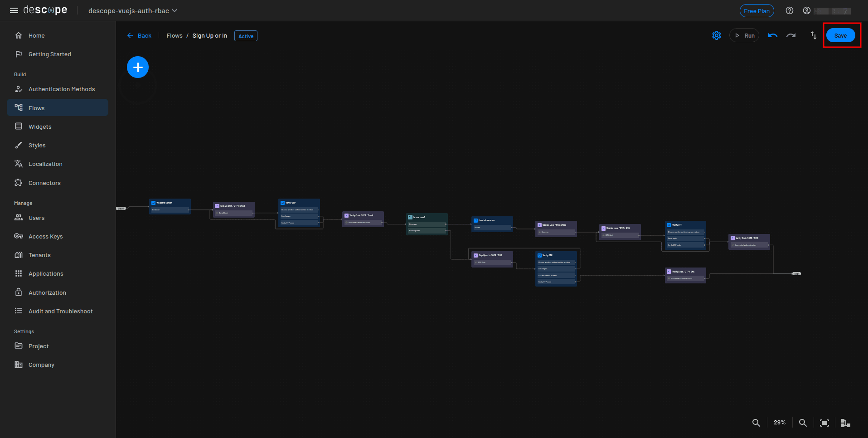Save the flow
The height and width of the screenshot is (438, 868).
(x=840, y=35)
